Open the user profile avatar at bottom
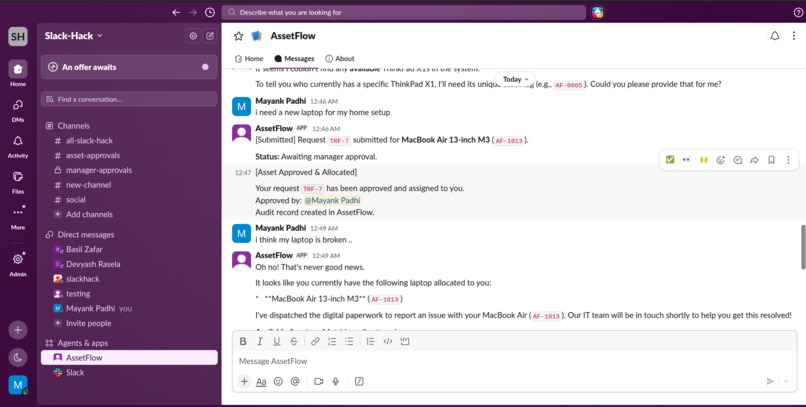 [x=18, y=384]
